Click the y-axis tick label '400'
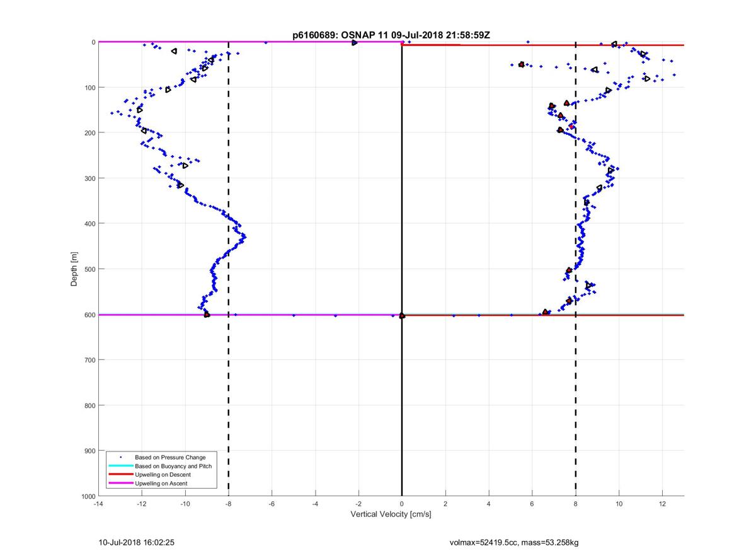 pos(89,224)
